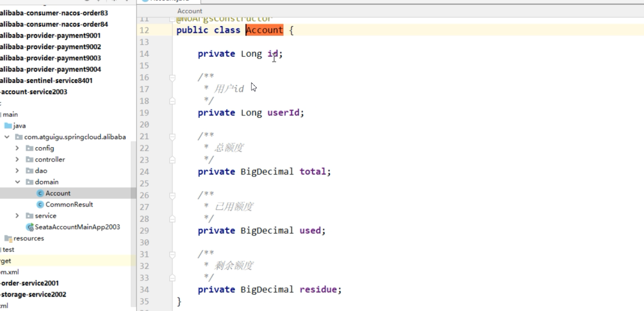Click the 用户id comment text
This screenshot has height=311, width=644.
pyautogui.click(x=229, y=89)
